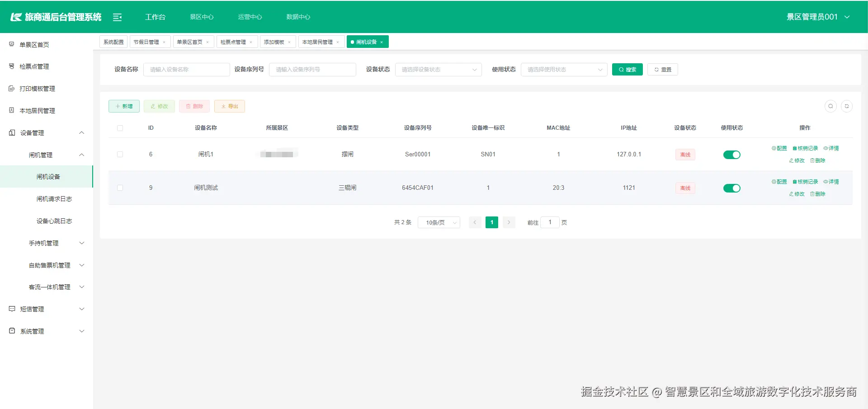Click the 离线 status badge of 闸机1
Image resolution: width=868 pixels, height=409 pixels.
[x=685, y=154]
